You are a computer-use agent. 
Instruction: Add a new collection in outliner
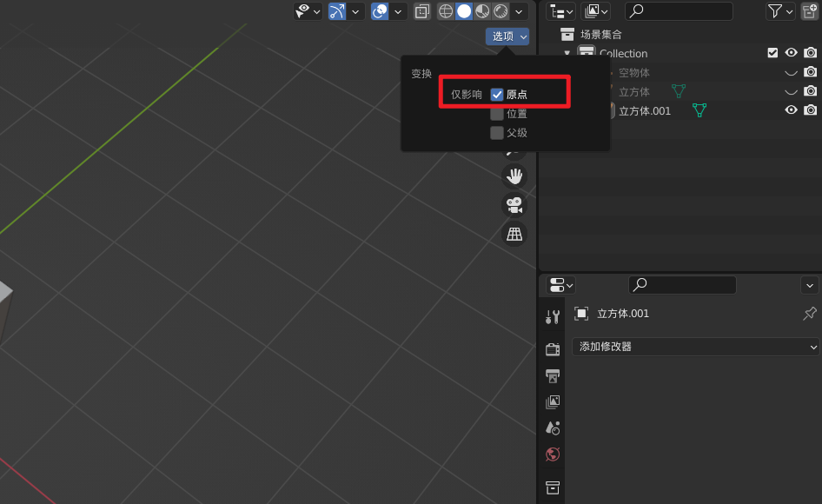tap(810, 11)
